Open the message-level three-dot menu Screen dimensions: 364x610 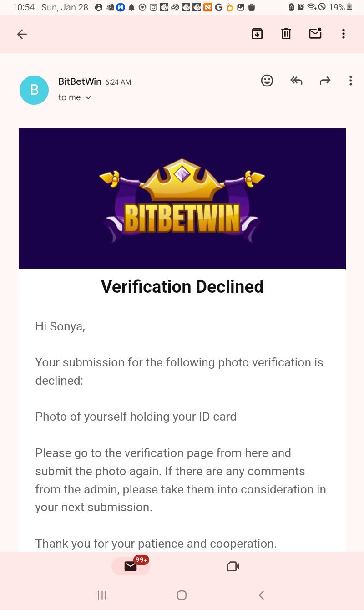[x=351, y=81]
